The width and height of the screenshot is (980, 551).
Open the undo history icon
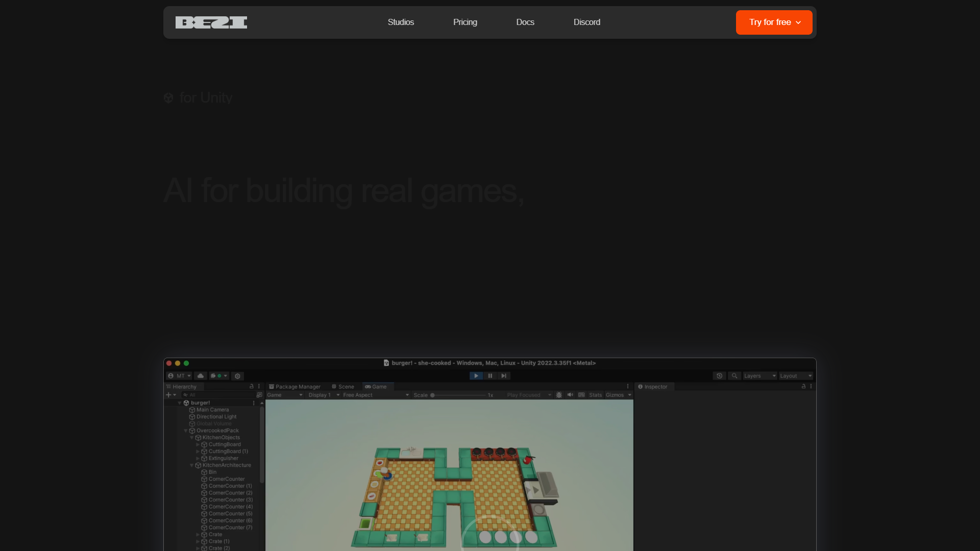pos(719,376)
